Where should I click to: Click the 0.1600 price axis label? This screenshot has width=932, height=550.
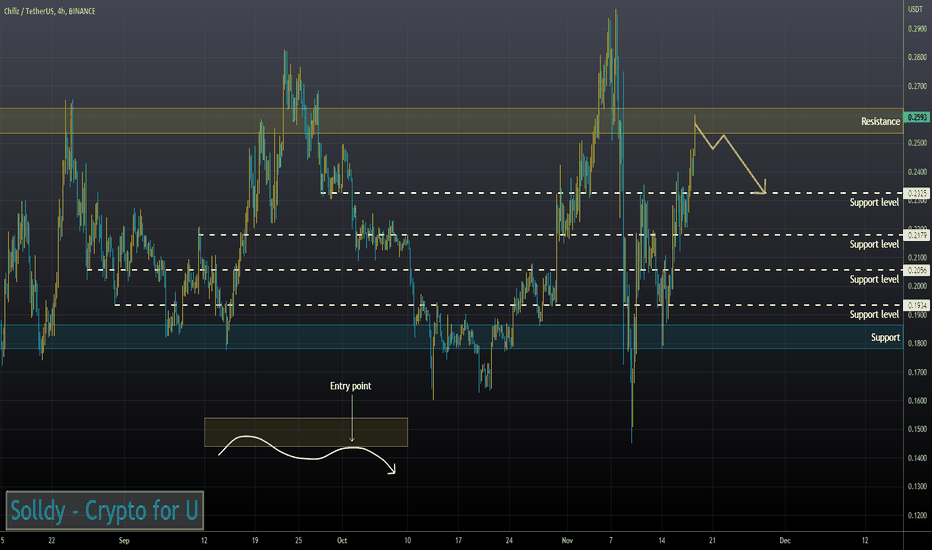(x=917, y=401)
